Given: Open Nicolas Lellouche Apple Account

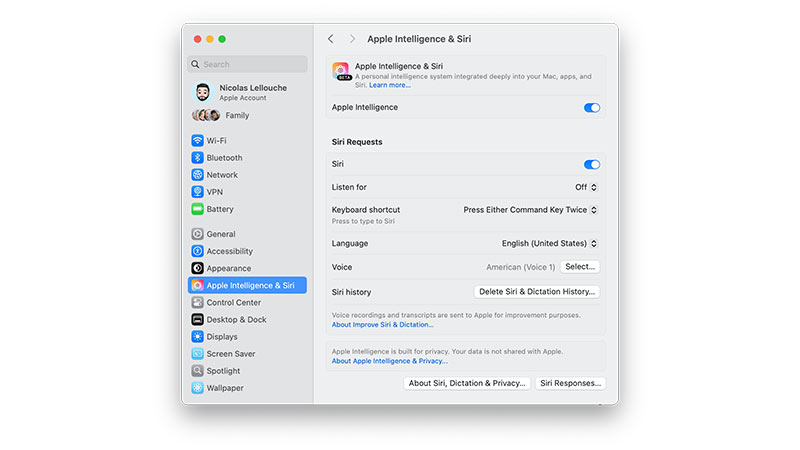Looking at the screenshot, I should click(x=247, y=92).
